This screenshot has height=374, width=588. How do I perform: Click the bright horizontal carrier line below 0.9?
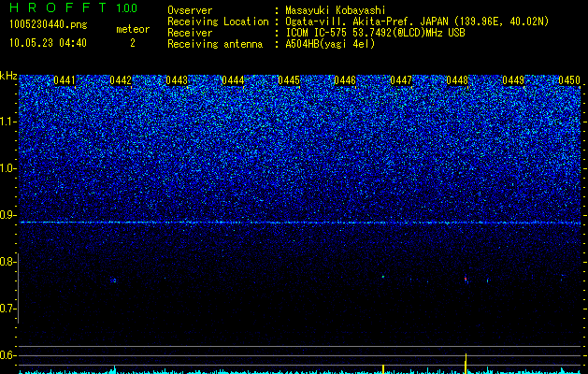coord(300,223)
